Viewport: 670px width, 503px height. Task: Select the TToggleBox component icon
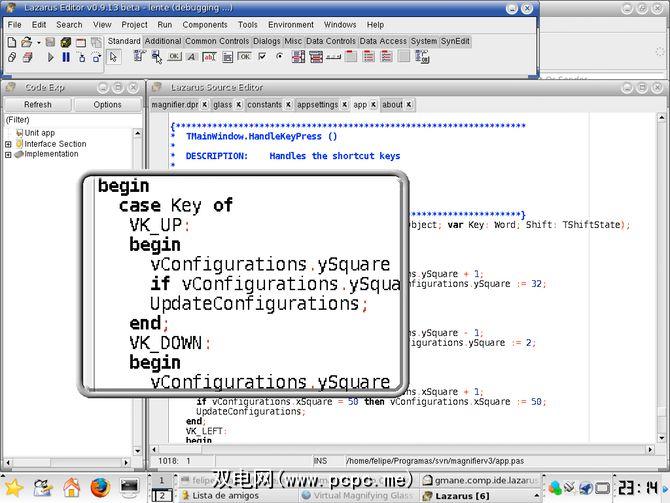[x=244, y=56]
